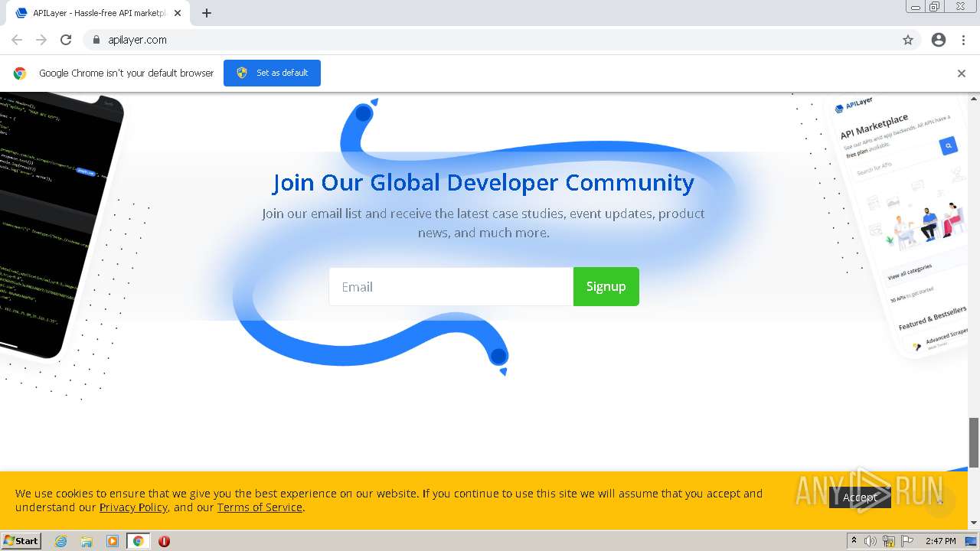Open the taskbar file explorer folder
The image size is (980, 551).
87,541
